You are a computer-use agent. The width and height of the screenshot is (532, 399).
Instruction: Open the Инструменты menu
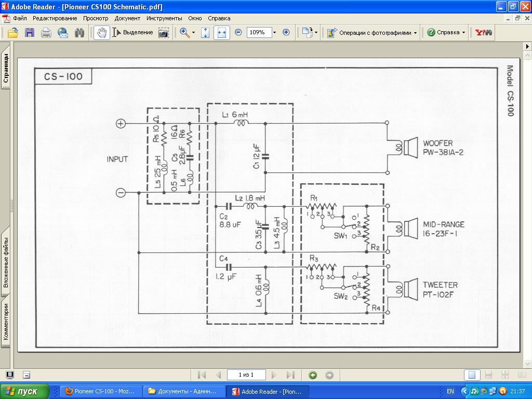[164, 18]
